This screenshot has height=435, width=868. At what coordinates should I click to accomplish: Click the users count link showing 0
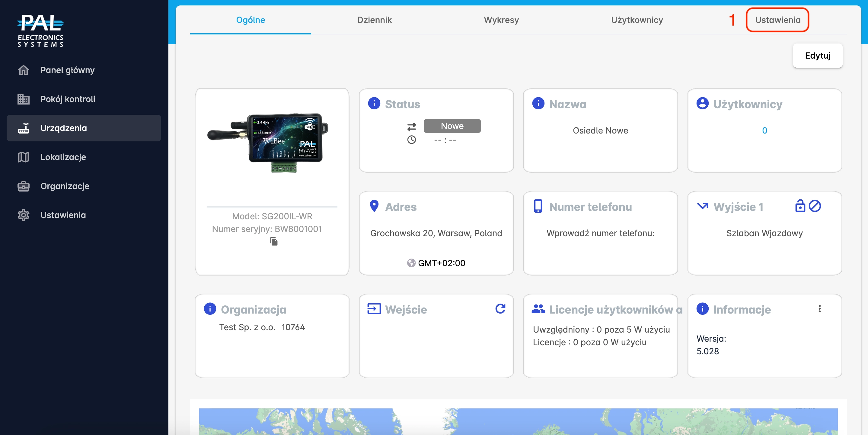coord(764,130)
